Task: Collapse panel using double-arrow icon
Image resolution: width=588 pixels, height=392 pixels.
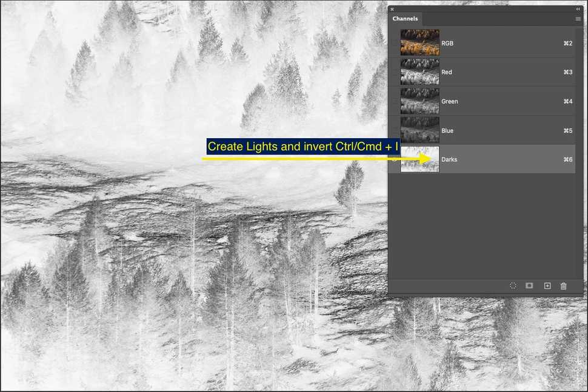Action: (x=578, y=9)
